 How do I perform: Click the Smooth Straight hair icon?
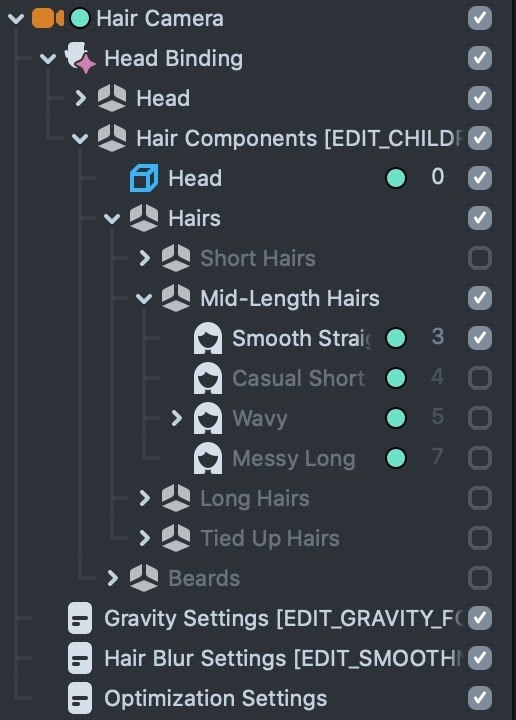point(208,338)
